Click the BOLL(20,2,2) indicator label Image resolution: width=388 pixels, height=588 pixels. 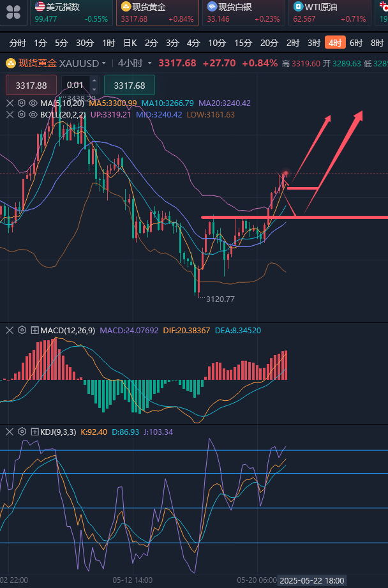click(64, 115)
